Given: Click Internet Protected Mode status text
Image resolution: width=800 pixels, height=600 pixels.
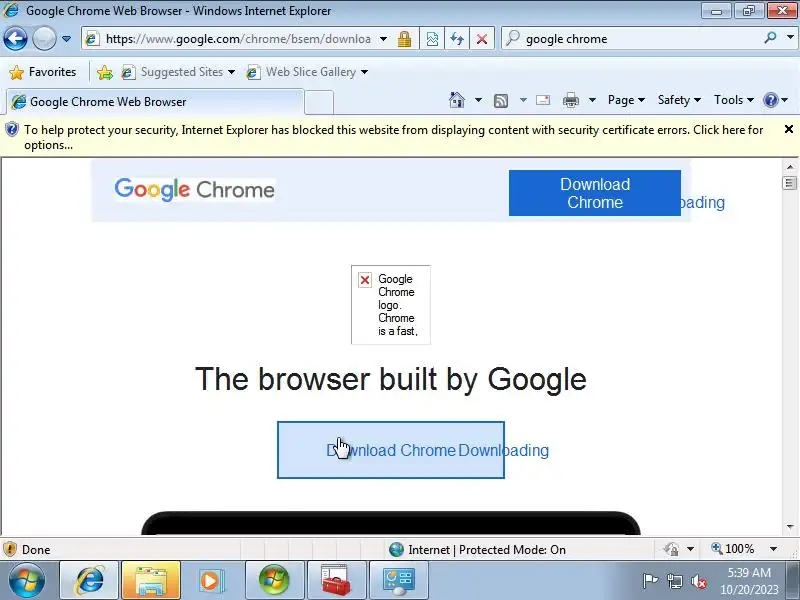Looking at the screenshot, I should tap(486, 549).
